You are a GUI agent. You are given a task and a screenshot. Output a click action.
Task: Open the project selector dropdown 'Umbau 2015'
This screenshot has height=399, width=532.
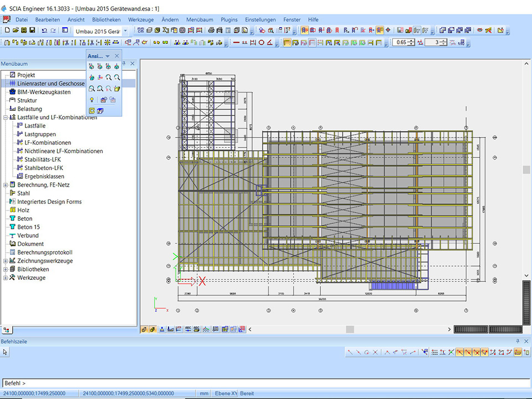coord(125,30)
